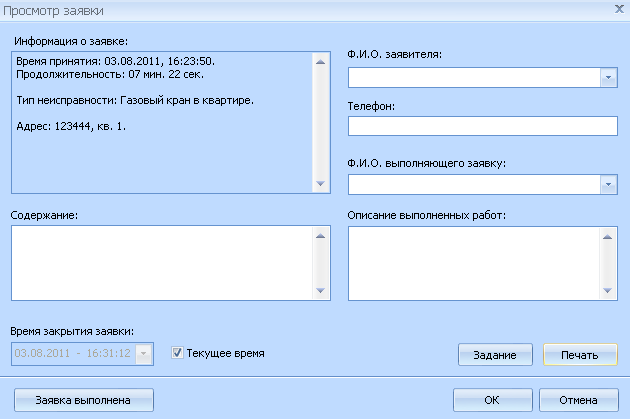This screenshot has width=630, height=419.
Task: Expand the Ф.И.О. заявителя dropdown
Action: (608, 77)
